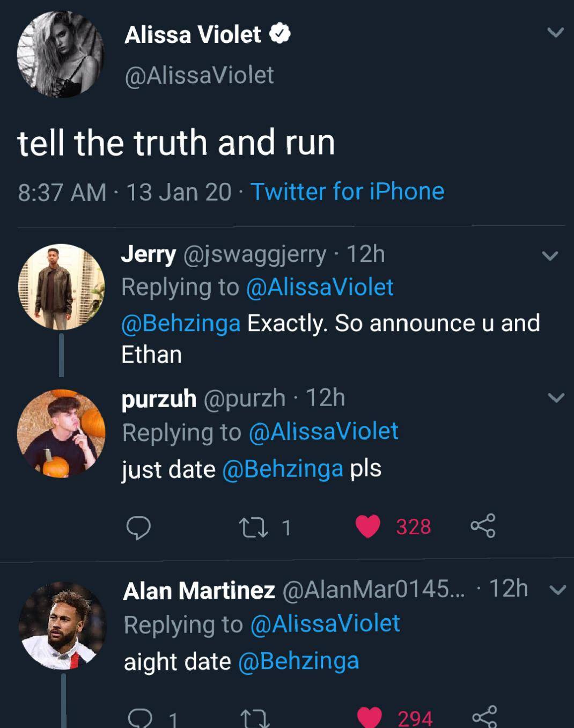Retweet purzuh's reply
This screenshot has height=728, width=574.
(254, 527)
